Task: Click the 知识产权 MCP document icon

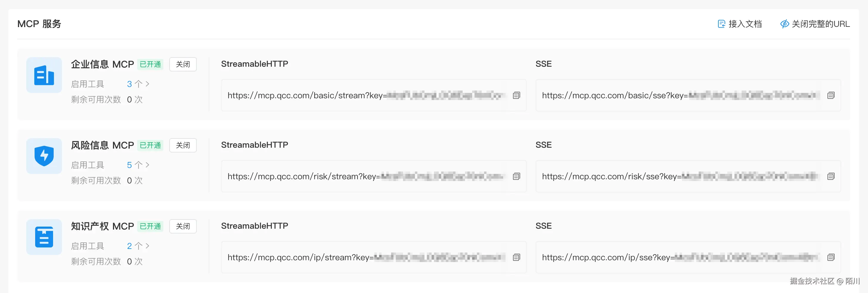Action: (44, 237)
